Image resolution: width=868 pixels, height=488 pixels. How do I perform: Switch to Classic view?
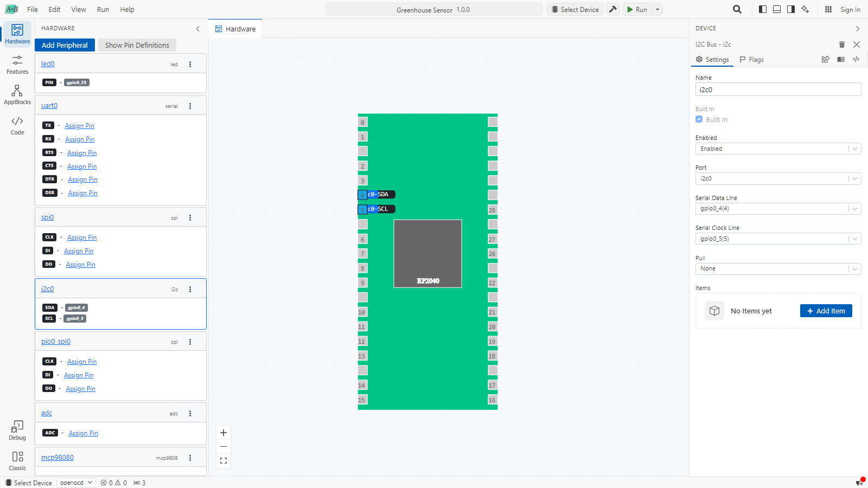(x=17, y=461)
